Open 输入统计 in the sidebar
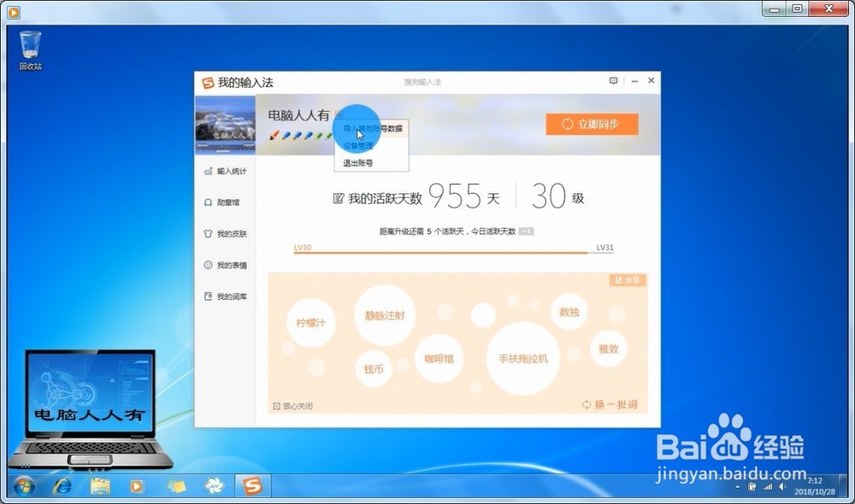The height and width of the screenshot is (504, 855). 225,171
